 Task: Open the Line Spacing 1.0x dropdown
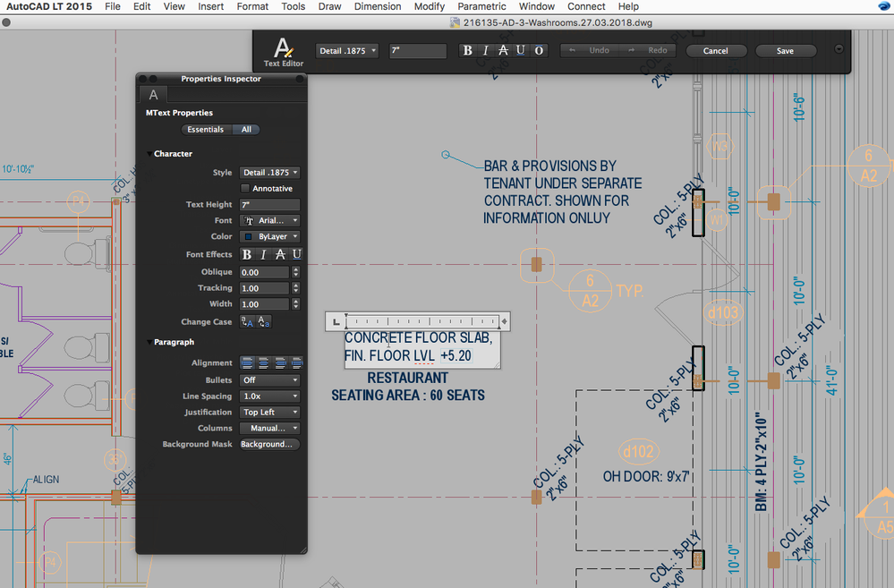(x=269, y=396)
